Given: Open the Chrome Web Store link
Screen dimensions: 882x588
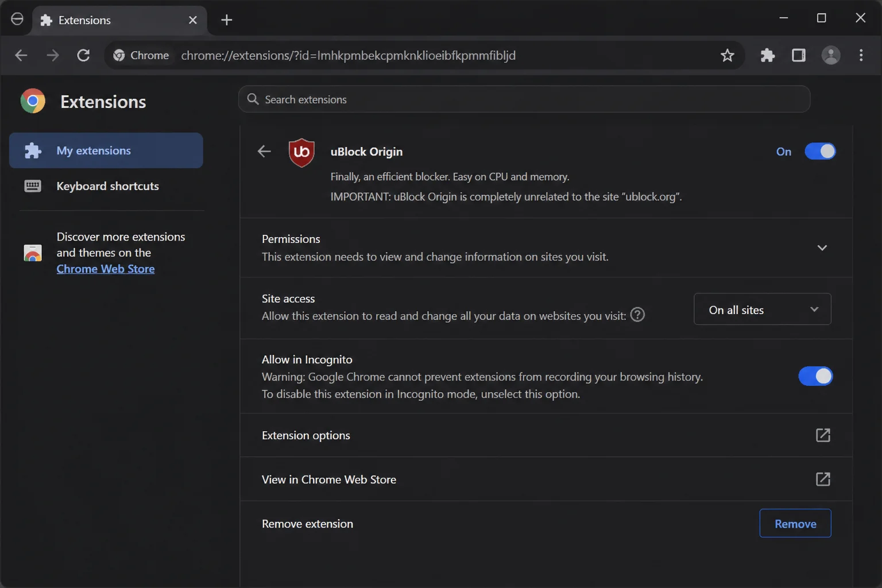Looking at the screenshot, I should click(x=106, y=269).
